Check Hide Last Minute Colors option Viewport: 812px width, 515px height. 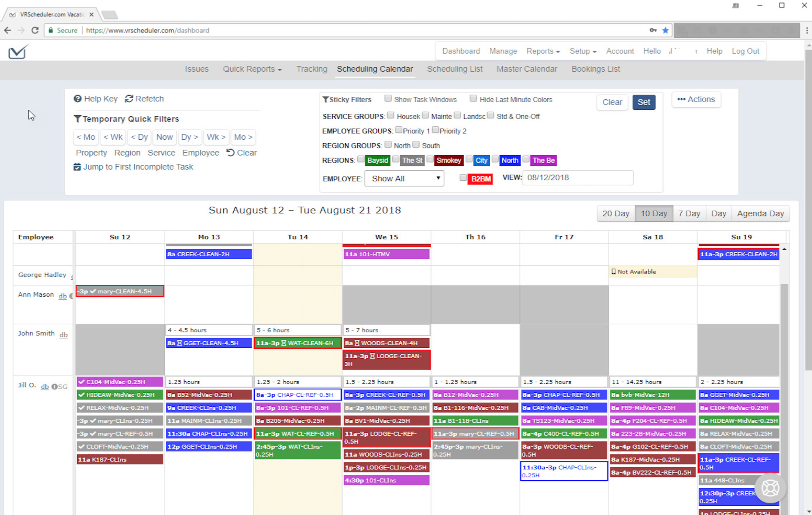pos(473,98)
